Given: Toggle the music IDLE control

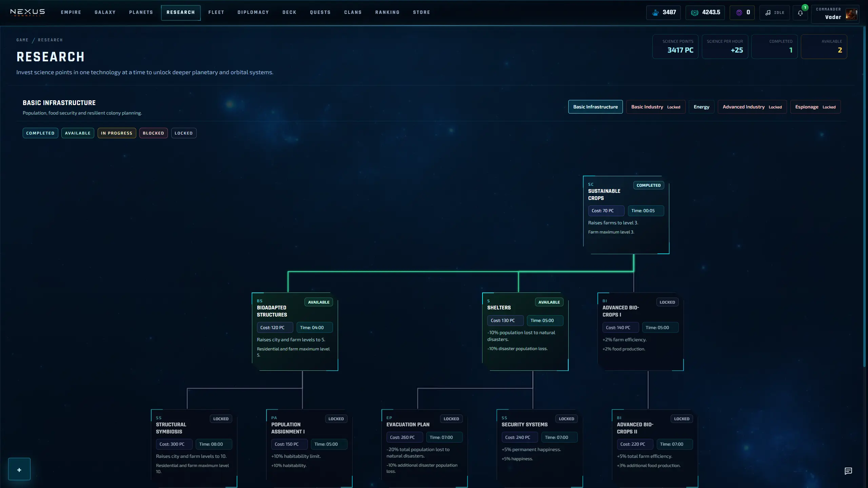Looking at the screenshot, I should click(775, 13).
